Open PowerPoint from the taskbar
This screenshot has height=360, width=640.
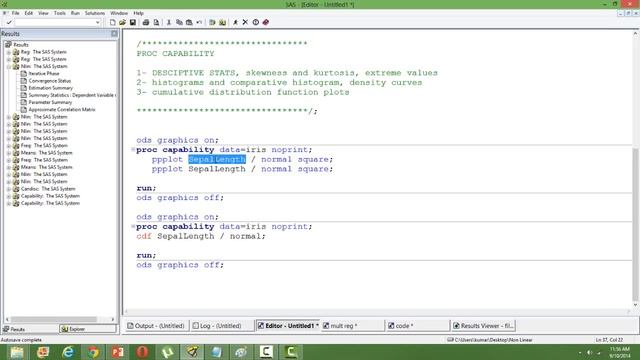click(118, 352)
